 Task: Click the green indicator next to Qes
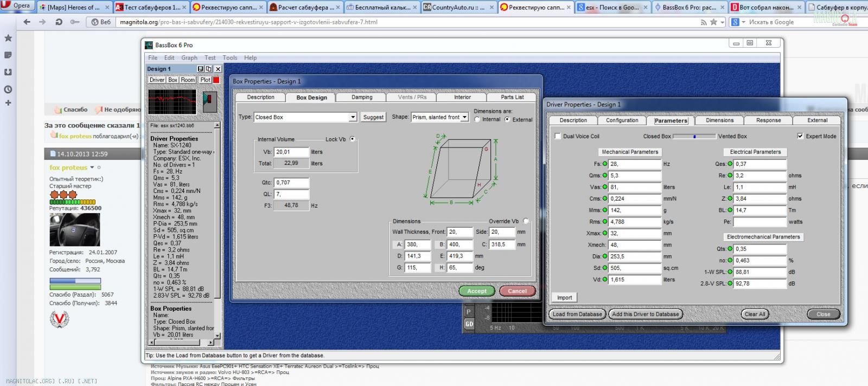click(730, 164)
